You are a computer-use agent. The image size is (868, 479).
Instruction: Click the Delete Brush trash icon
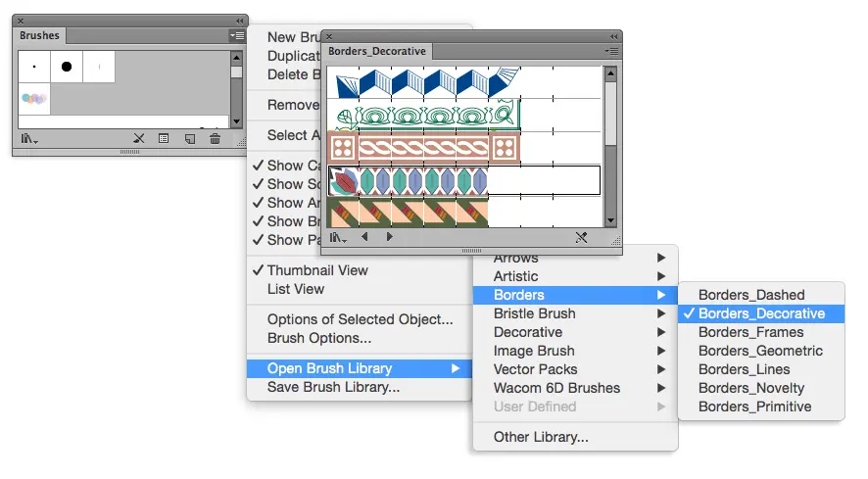[x=215, y=139]
